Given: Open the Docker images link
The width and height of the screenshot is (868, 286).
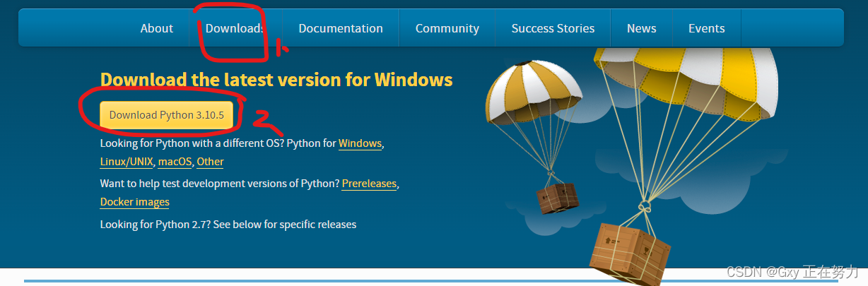Looking at the screenshot, I should click(135, 202).
